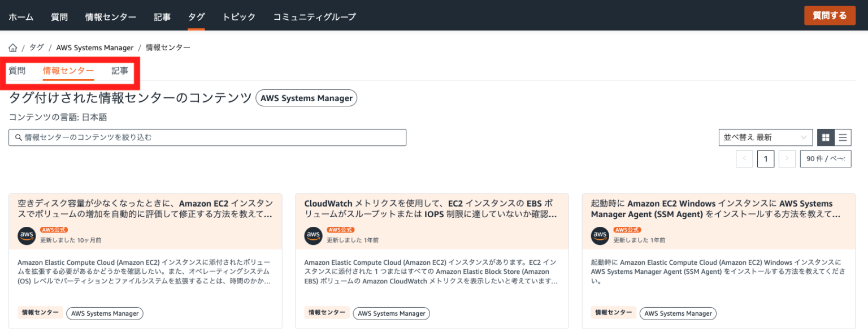The image size is (868, 336).
Task: Open the 並べ替え 最新 sort dropdown
Action: [x=765, y=137]
